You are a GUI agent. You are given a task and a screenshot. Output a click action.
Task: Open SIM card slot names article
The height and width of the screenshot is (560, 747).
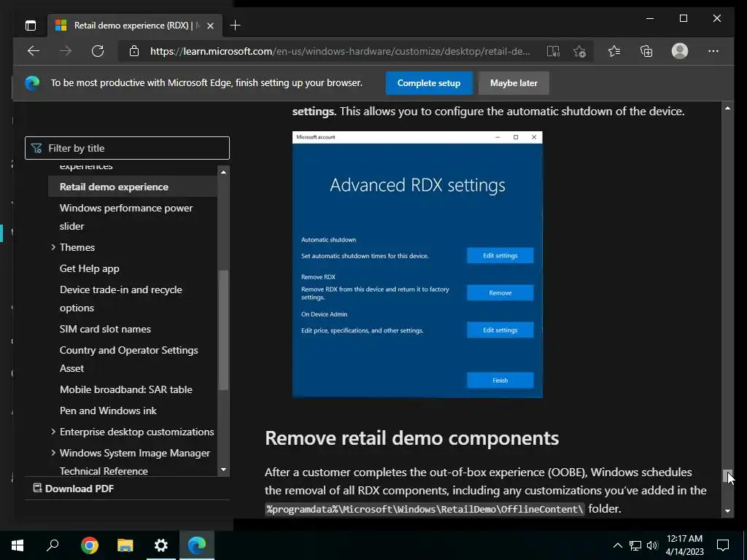coord(105,329)
